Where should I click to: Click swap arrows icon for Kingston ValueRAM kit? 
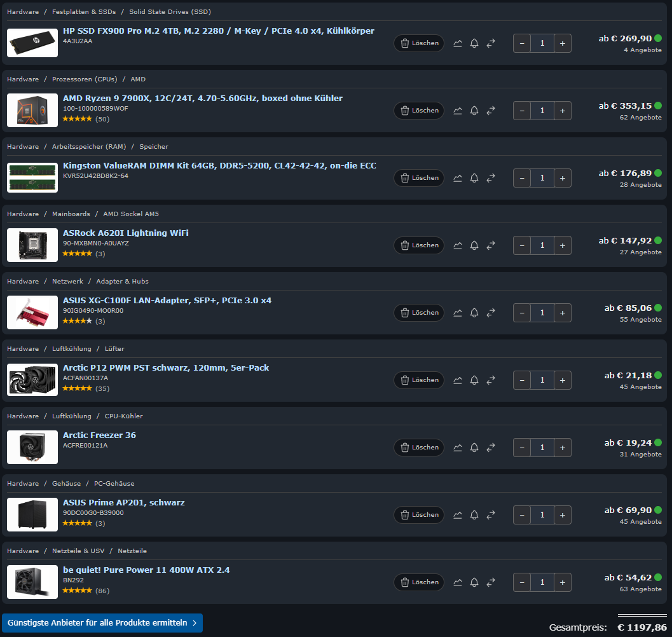tap(491, 178)
